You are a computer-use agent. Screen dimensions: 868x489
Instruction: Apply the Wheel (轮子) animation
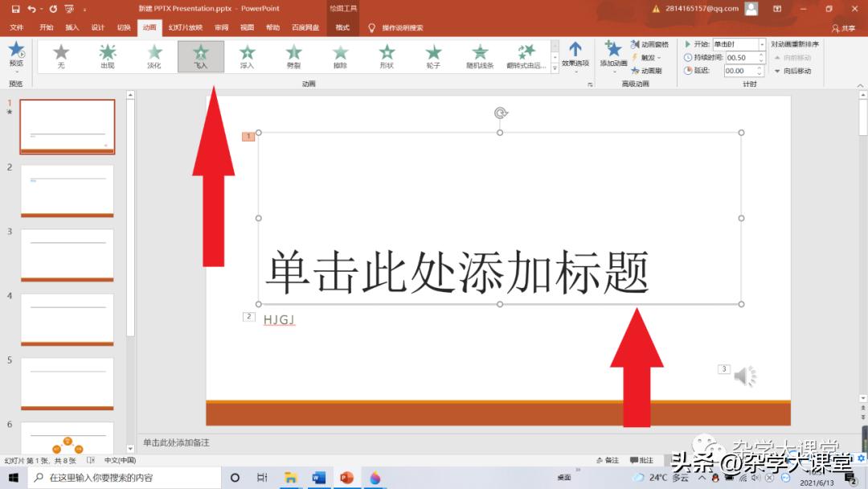433,55
